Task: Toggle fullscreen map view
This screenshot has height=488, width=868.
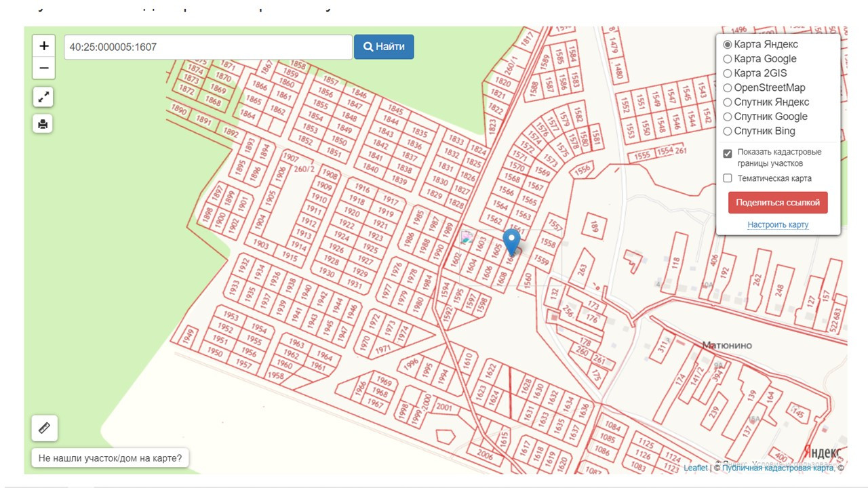Action: point(43,98)
